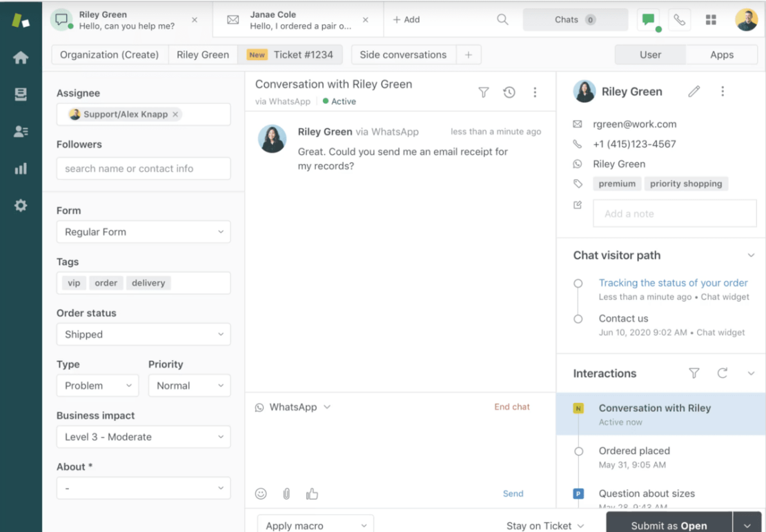Switch to the Apps tab
This screenshot has width=766, height=532.
(x=722, y=54)
